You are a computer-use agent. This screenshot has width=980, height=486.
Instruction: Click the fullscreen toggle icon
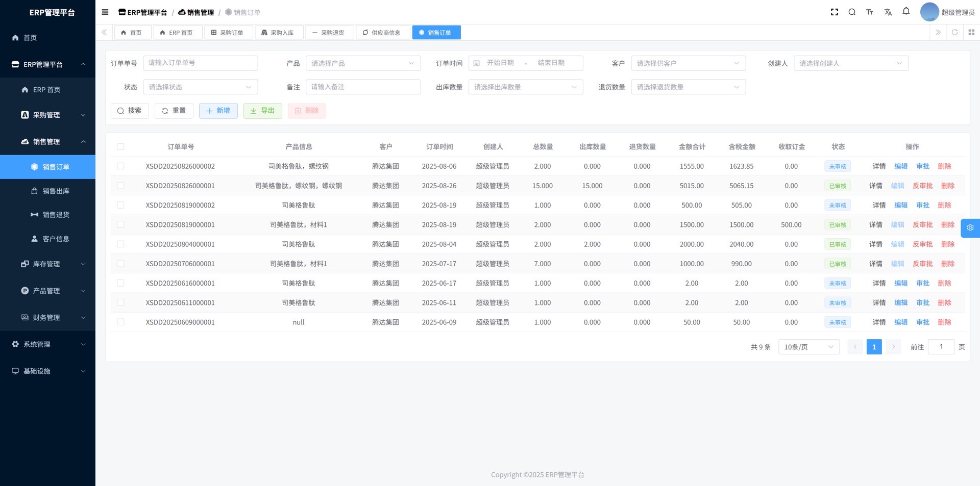coord(835,12)
